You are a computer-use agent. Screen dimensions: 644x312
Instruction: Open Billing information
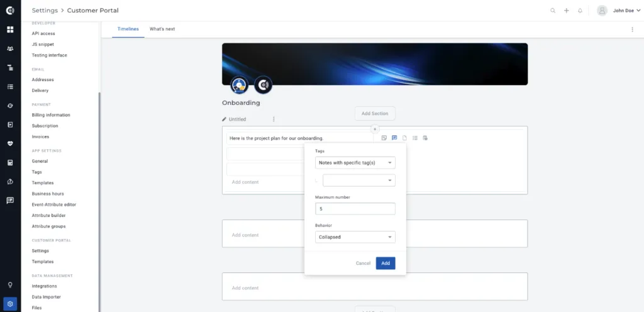(51, 115)
